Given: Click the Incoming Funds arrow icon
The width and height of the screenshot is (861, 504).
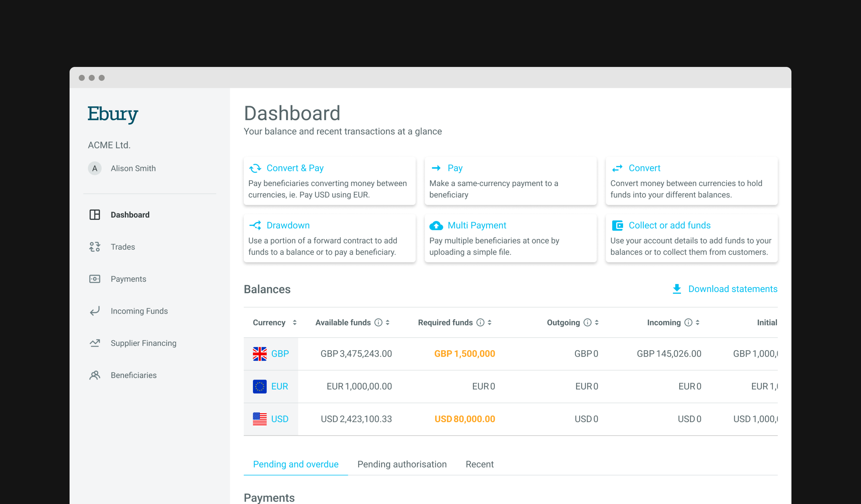Looking at the screenshot, I should [94, 311].
